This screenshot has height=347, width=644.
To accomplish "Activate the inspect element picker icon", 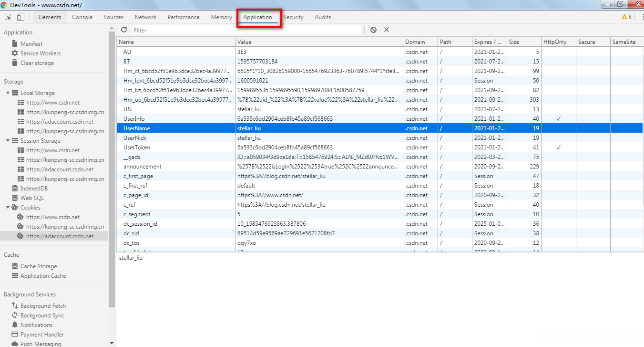I will click(8, 17).
